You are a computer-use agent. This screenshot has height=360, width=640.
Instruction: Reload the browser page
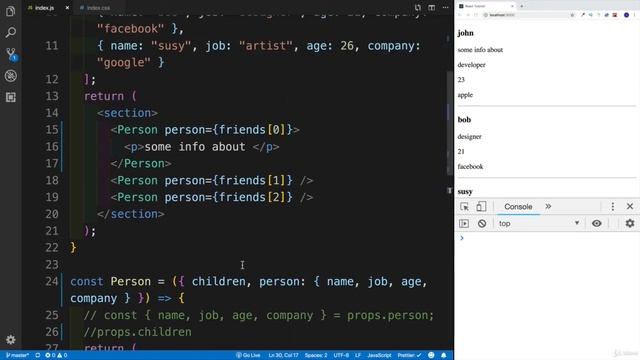tap(476, 15)
